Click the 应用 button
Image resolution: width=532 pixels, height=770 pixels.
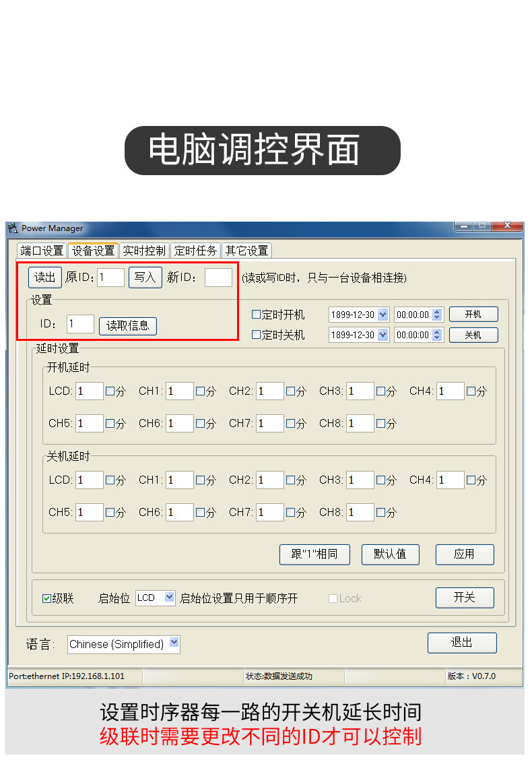coord(464,554)
